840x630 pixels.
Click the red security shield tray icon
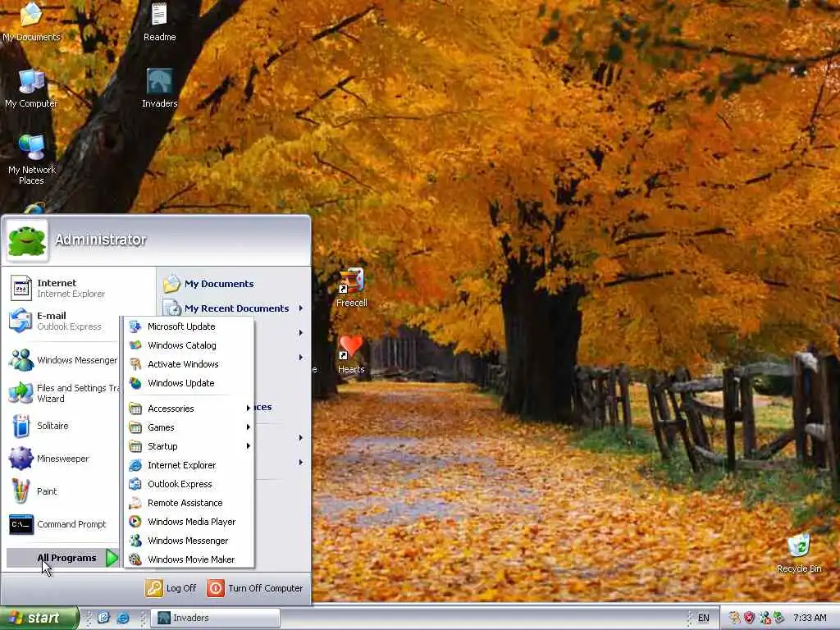click(749, 618)
